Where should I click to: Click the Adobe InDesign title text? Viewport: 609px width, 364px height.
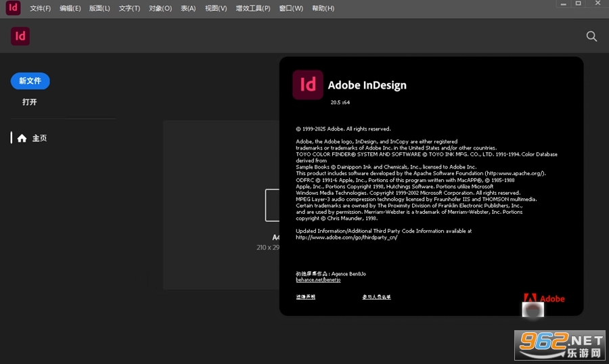(367, 85)
